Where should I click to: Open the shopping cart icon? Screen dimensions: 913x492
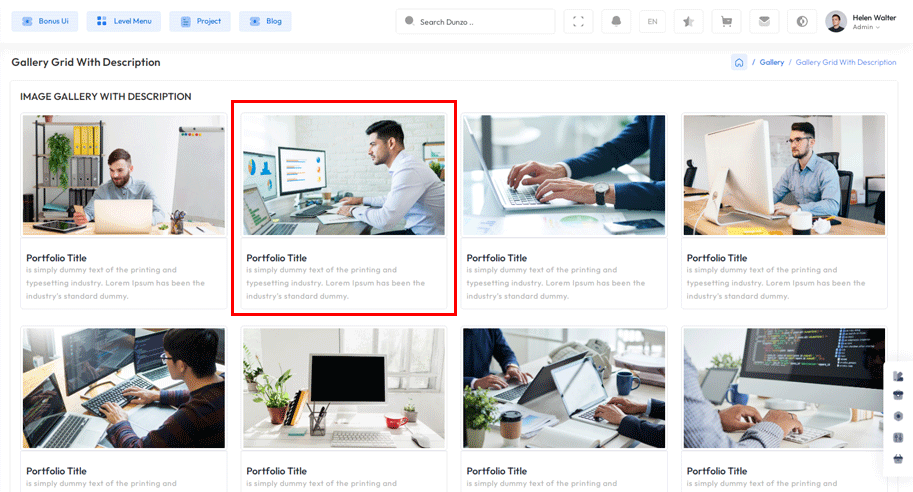coord(726,21)
